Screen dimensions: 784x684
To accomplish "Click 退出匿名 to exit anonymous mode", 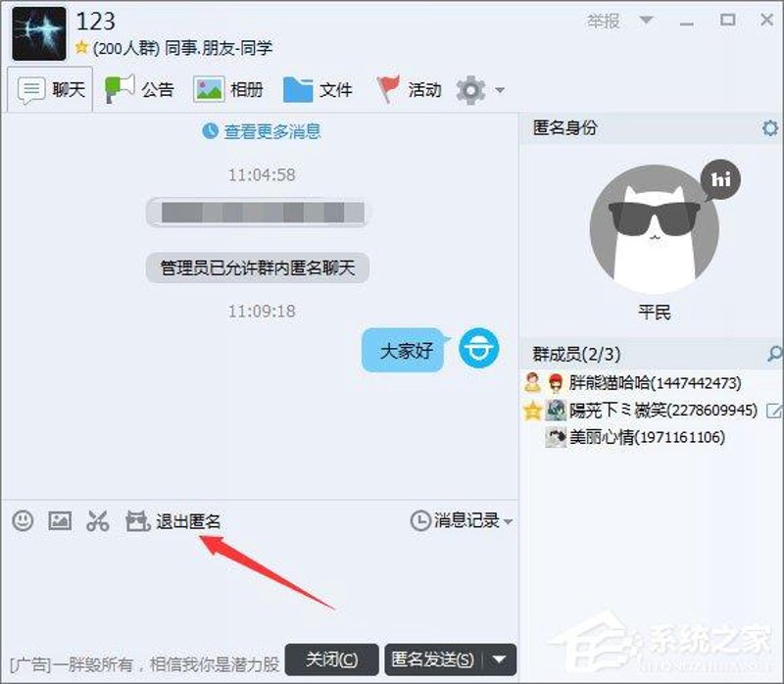I will [x=173, y=521].
